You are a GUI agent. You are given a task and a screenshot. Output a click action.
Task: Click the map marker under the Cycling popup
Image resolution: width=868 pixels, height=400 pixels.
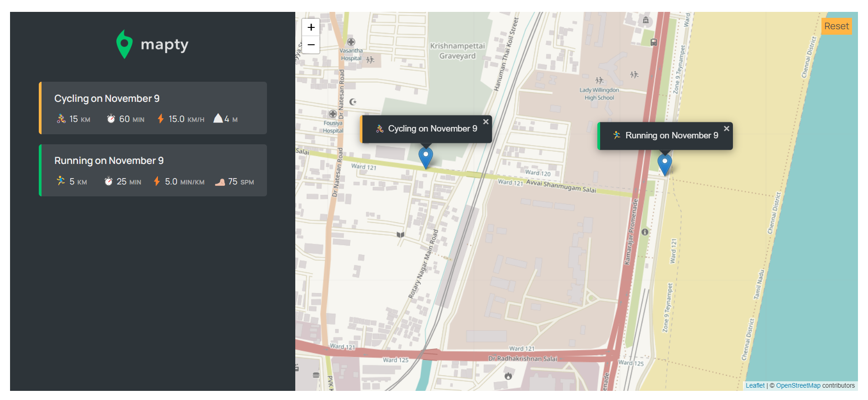(426, 158)
